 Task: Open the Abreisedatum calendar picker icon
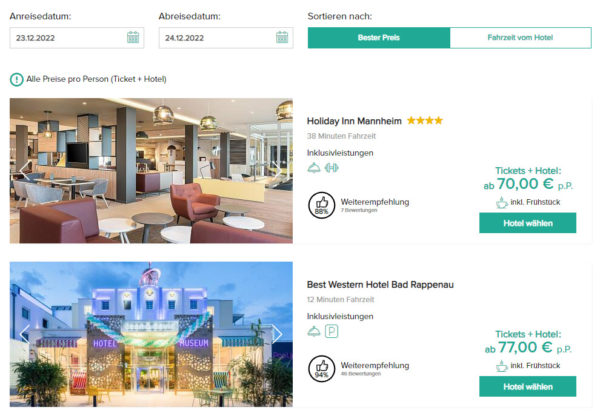(282, 38)
